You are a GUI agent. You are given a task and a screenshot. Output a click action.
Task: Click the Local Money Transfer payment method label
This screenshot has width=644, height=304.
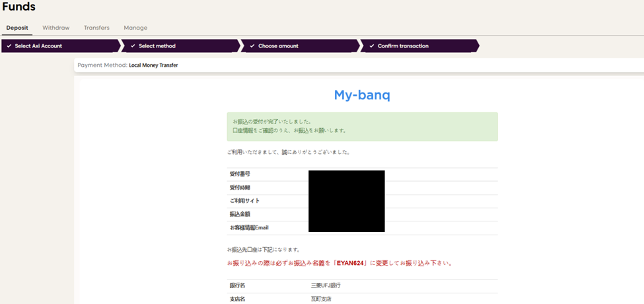[153, 65]
